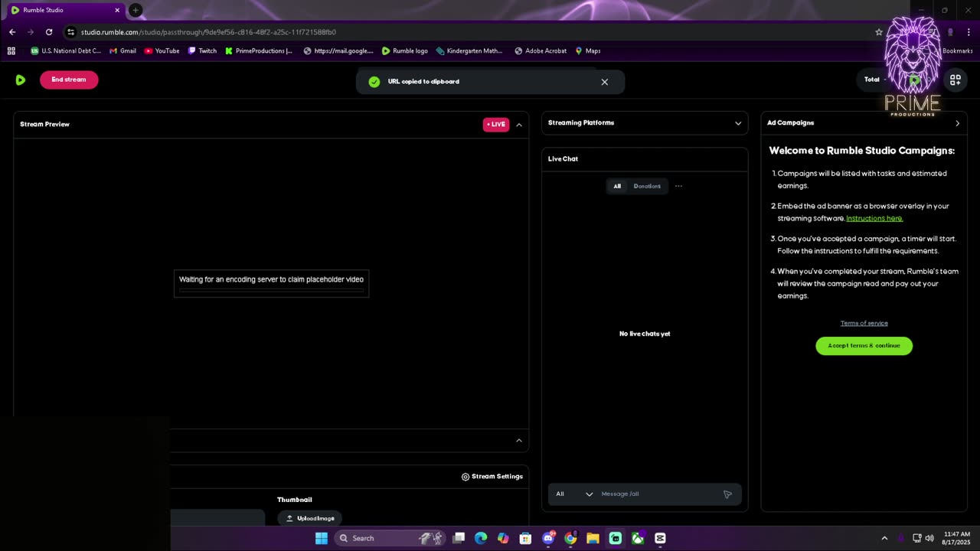Open the YouTube bookmark
The image size is (980, 551).
(162, 51)
